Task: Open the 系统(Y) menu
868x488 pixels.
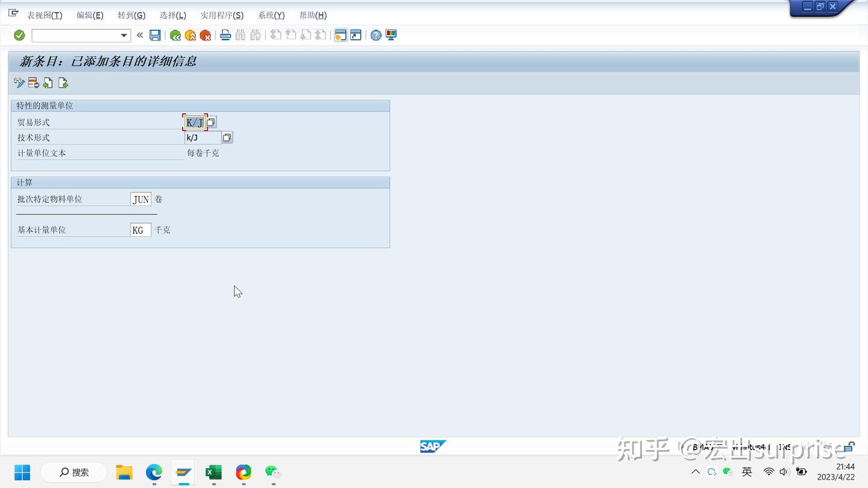Action: tap(271, 15)
